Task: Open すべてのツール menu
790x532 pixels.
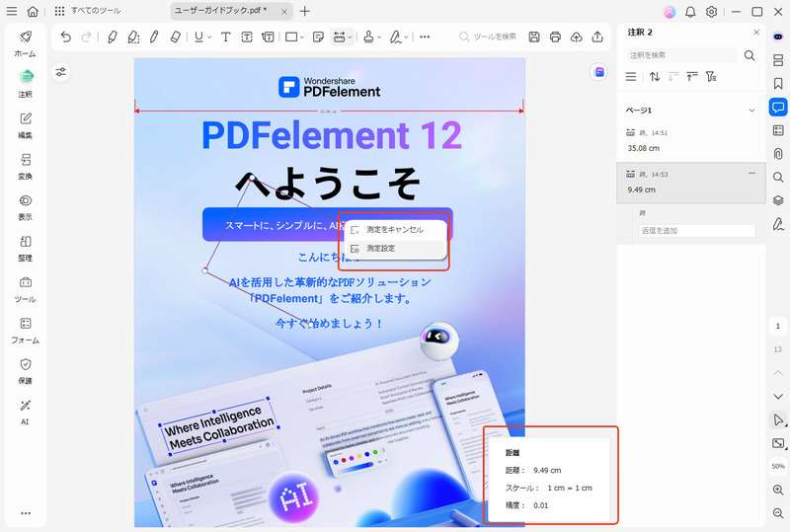Action: tap(88, 11)
